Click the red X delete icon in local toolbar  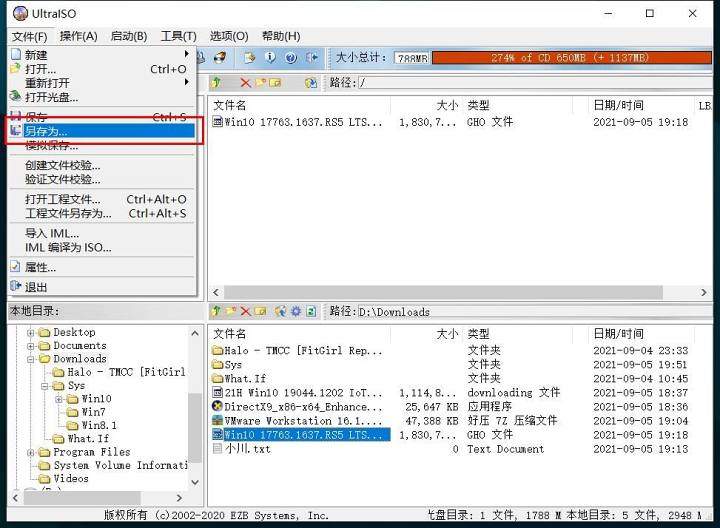(246, 311)
